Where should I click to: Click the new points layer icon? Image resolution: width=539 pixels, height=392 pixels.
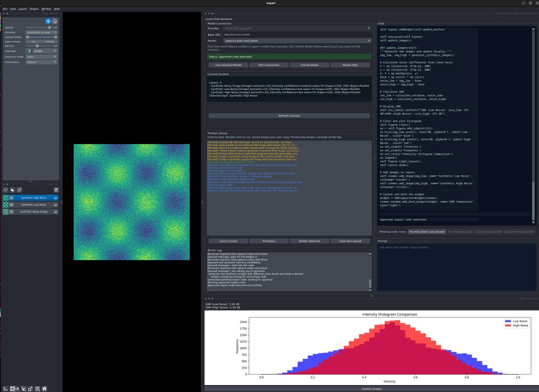tap(6, 190)
